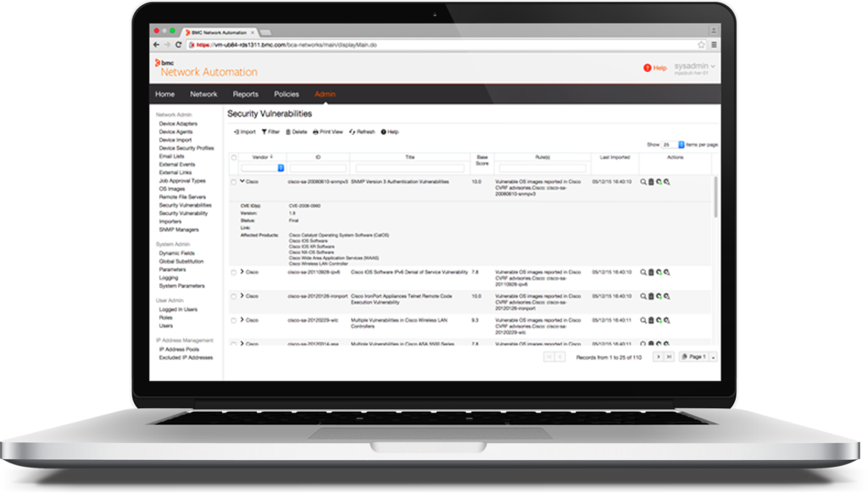This screenshot has height=493, width=868.
Task: Click the third action icon for cisco-sa-20110928-ipv6
Action: (x=659, y=272)
